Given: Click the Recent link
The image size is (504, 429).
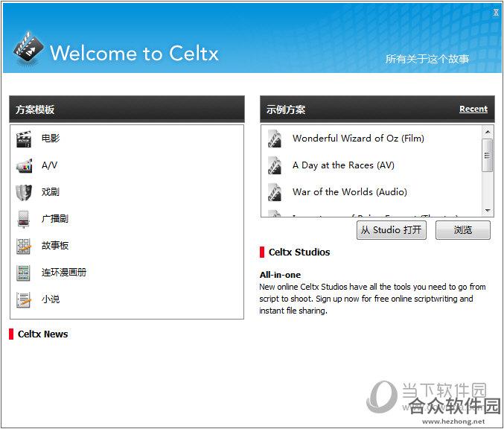Looking at the screenshot, I should point(473,109).
